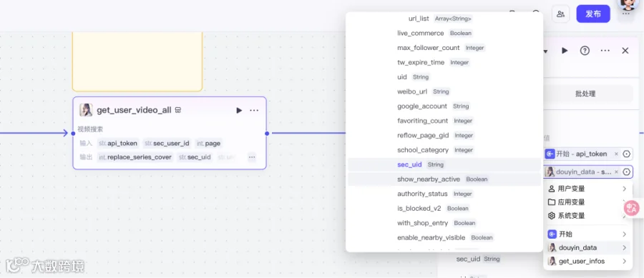Open the help question mark icon
The width and height of the screenshot is (644, 278).
click(585, 51)
